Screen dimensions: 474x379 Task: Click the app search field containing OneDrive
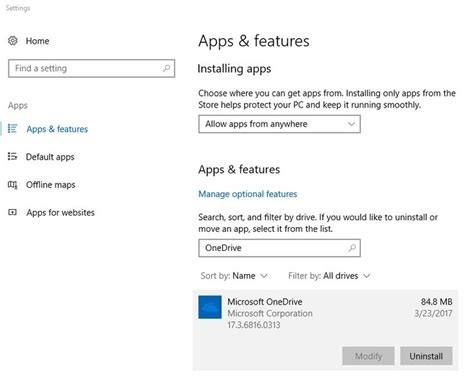279,248
